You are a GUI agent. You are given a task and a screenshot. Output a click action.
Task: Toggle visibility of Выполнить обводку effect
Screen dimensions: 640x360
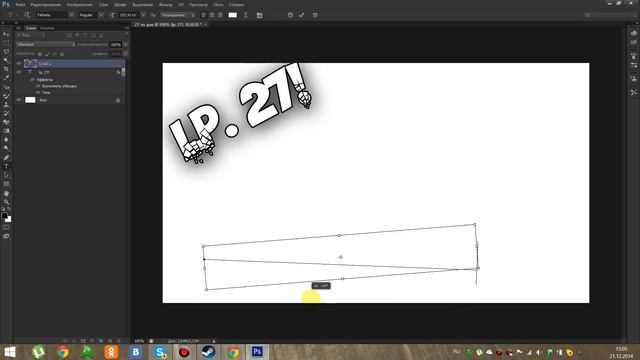pos(38,86)
